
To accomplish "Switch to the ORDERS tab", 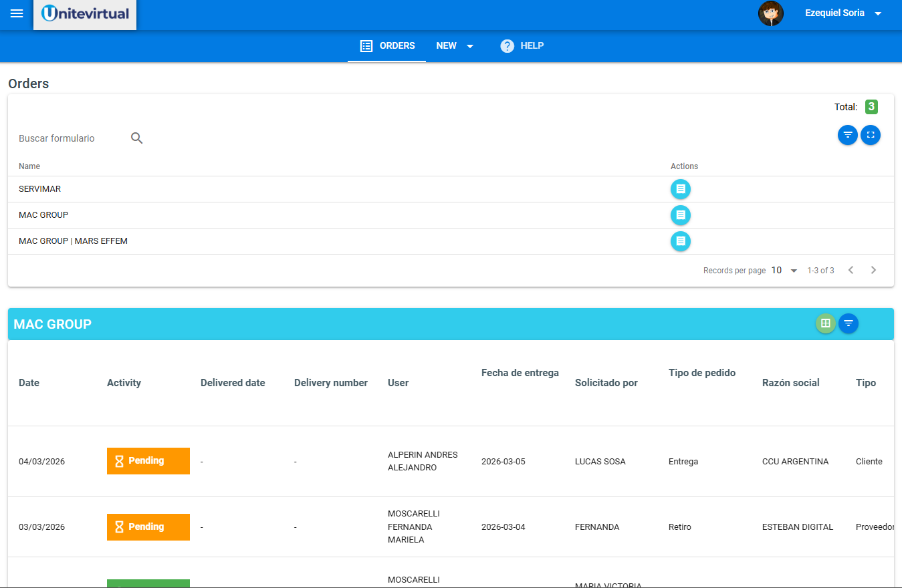I will pos(386,45).
